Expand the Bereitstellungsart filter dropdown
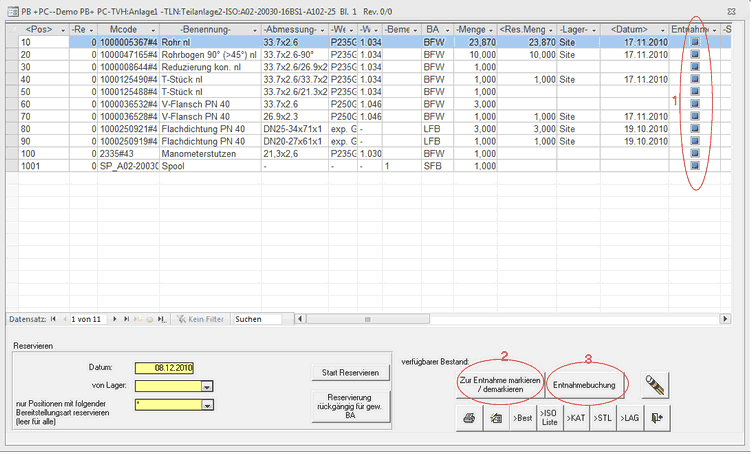This screenshot has height=454, width=752. [206, 405]
